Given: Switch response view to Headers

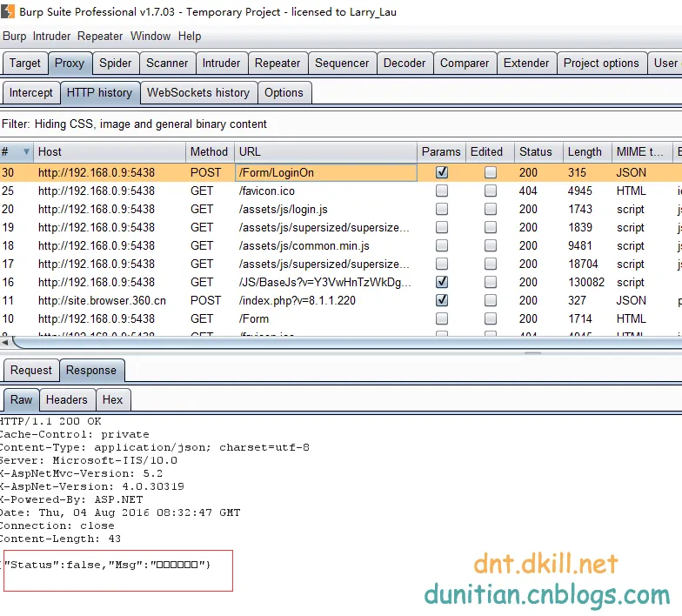Looking at the screenshot, I should [66, 399].
